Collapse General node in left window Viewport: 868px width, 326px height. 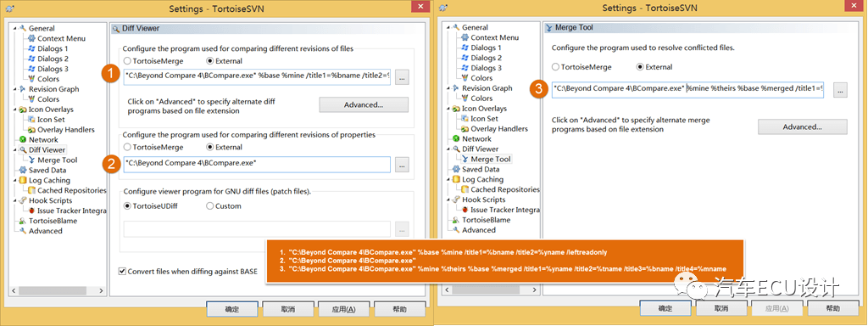pyautogui.click(x=15, y=28)
